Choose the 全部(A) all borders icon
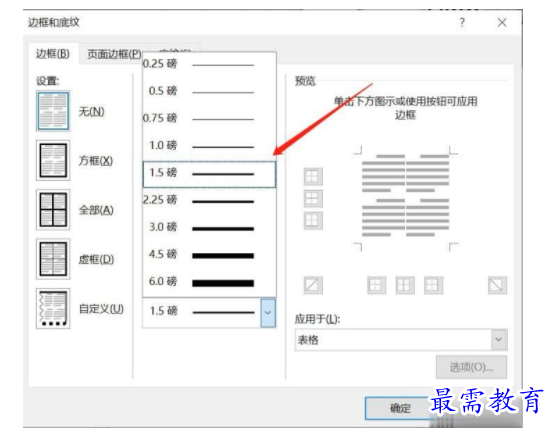Image resolution: width=552 pixels, height=432 pixels. 53,210
